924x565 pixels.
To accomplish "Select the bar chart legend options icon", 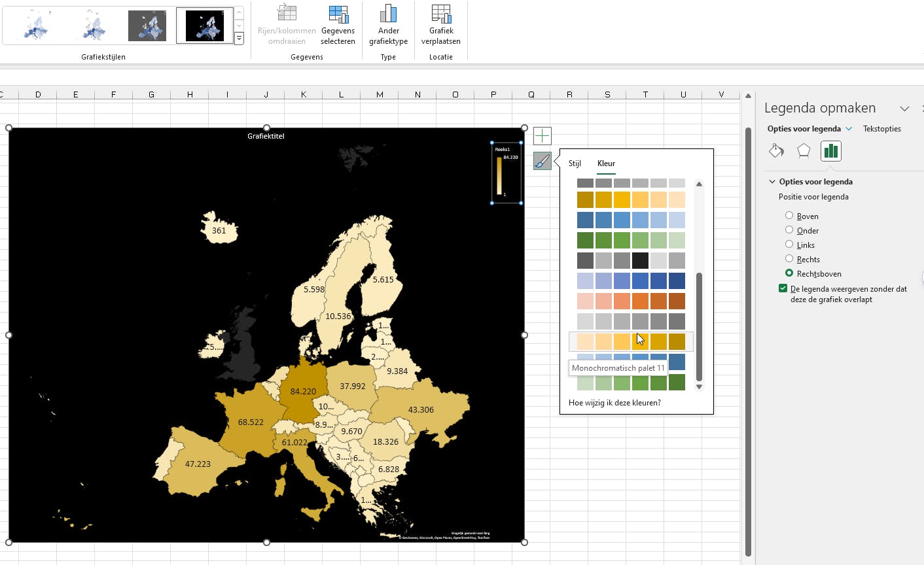I will pyautogui.click(x=830, y=151).
